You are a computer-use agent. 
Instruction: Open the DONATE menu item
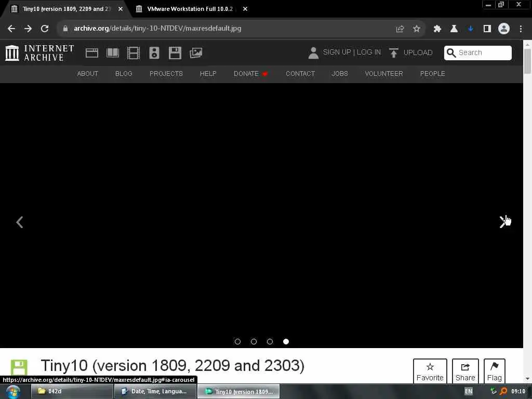coord(250,74)
